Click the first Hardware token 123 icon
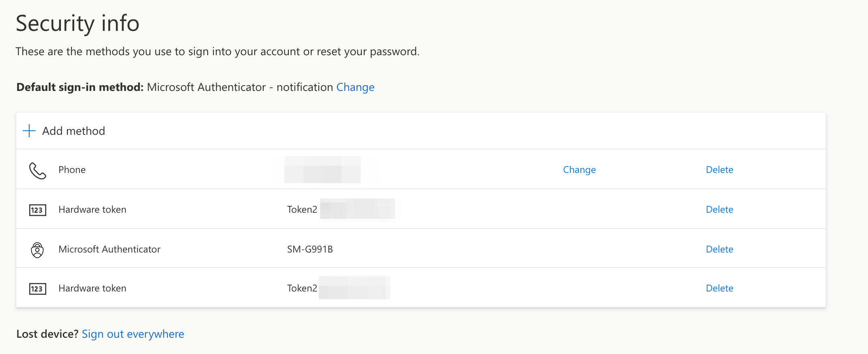 click(x=37, y=210)
